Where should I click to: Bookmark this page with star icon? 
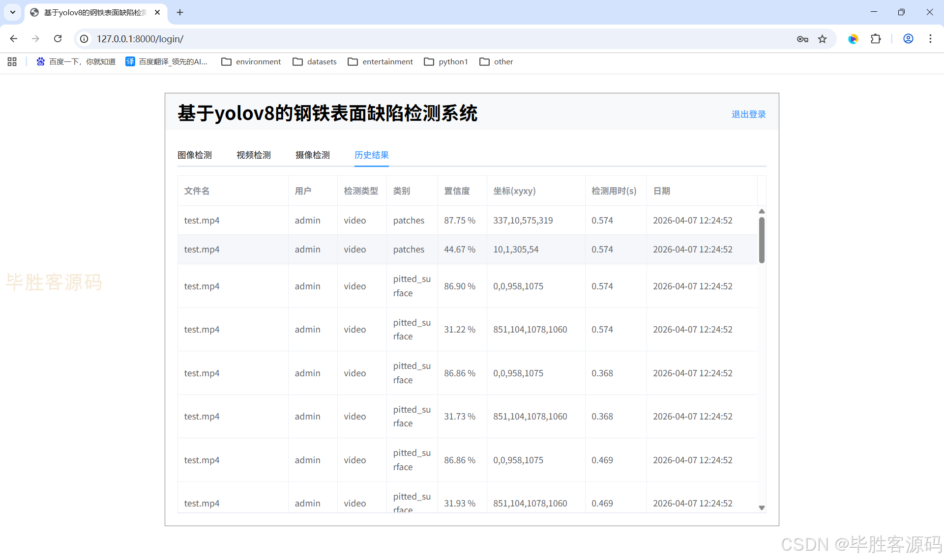822,39
